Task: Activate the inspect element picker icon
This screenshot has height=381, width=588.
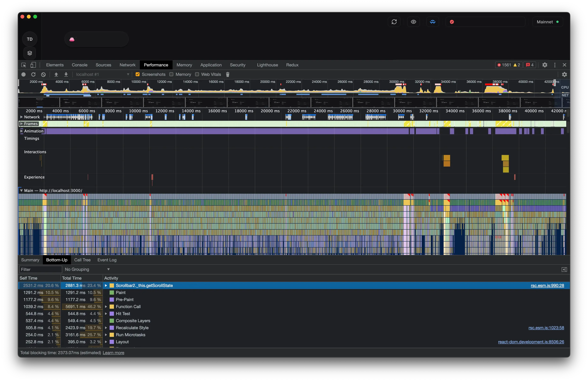Action: pos(24,65)
